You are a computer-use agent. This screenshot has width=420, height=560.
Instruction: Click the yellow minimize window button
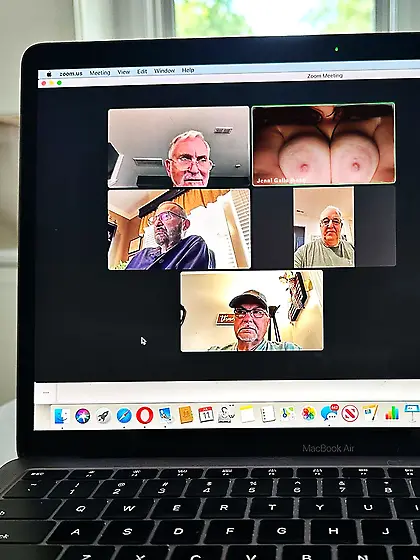[51, 83]
